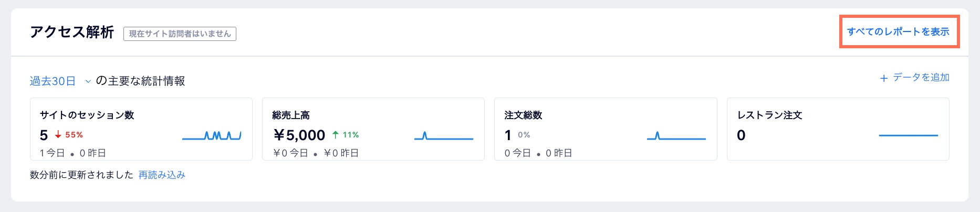This screenshot has height=212, width=980.
Task: Click the アクセス解析 section heading
Action: coord(72,32)
